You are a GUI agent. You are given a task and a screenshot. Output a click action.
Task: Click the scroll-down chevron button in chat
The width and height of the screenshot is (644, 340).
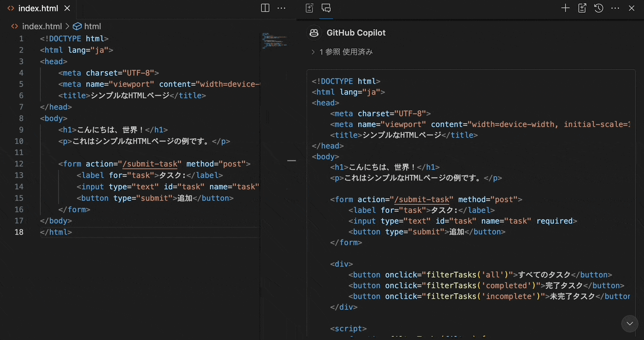point(629,323)
